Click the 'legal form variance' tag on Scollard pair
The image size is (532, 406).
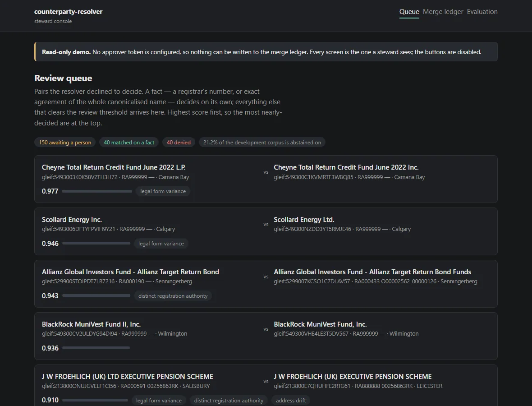[x=161, y=244]
